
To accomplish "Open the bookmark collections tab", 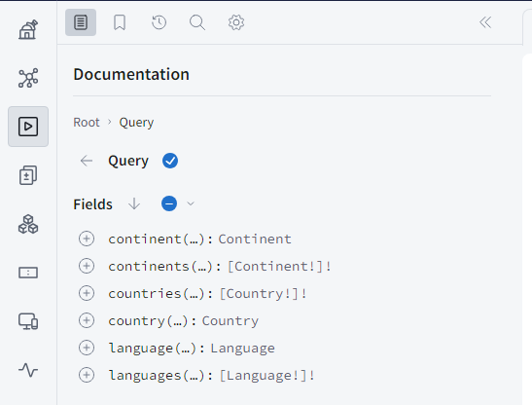I will pos(120,22).
